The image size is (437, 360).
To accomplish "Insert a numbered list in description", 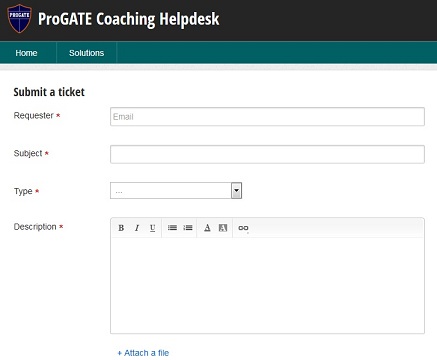I will 188,228.
